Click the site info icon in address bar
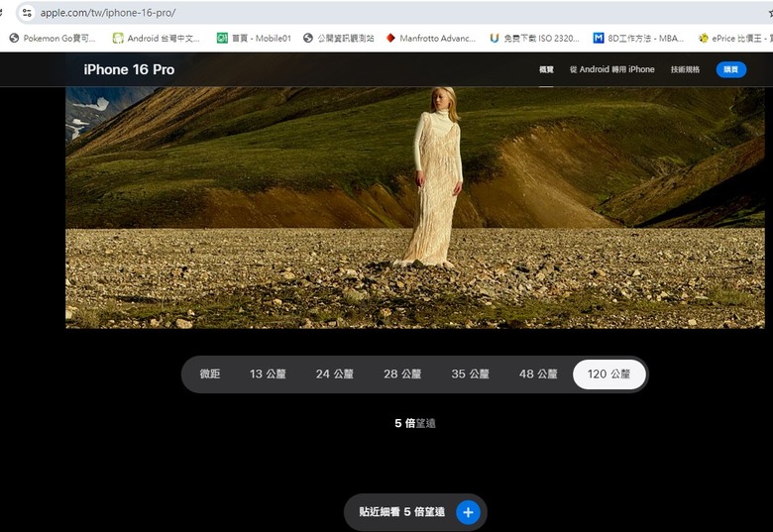Screen dimensions: 773x532 [x=27, y=13]
